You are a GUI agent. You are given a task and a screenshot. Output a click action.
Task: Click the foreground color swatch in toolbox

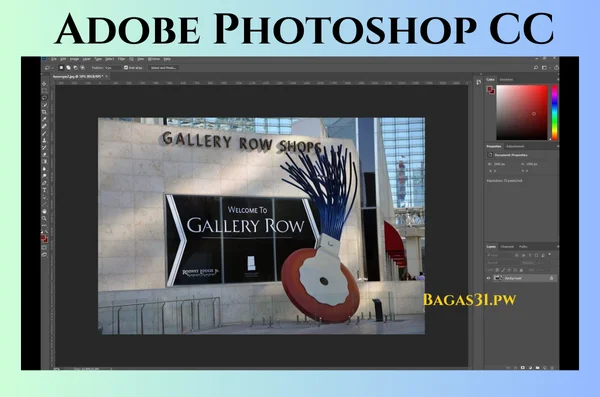(43, 237)
